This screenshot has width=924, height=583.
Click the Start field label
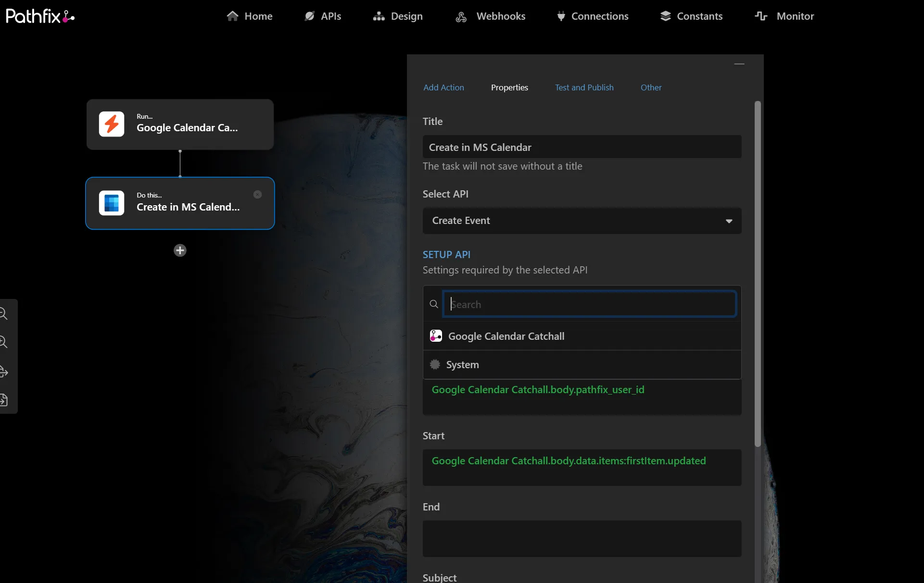click(x=433, y=436)
